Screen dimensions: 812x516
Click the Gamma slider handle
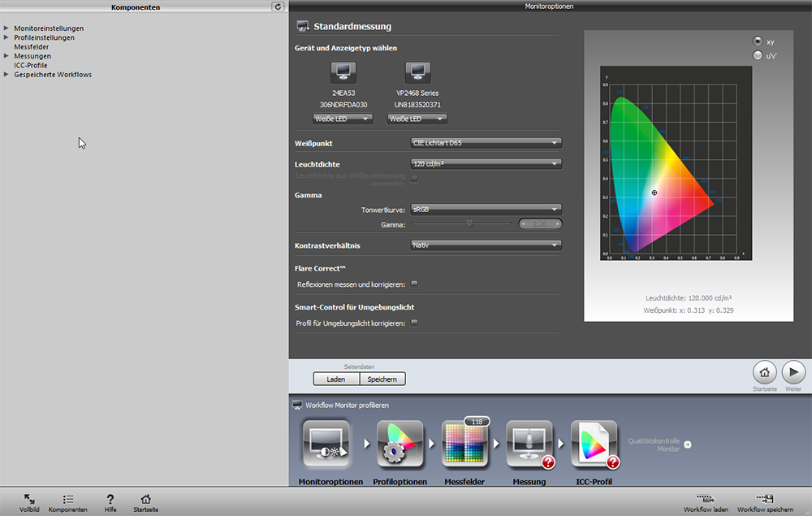click(x=469, y=223)
